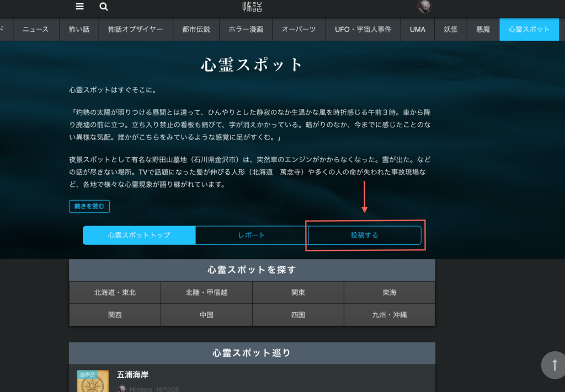
Task: Open the 五浦海岸 article link
Action: click(x=132, y=374)
